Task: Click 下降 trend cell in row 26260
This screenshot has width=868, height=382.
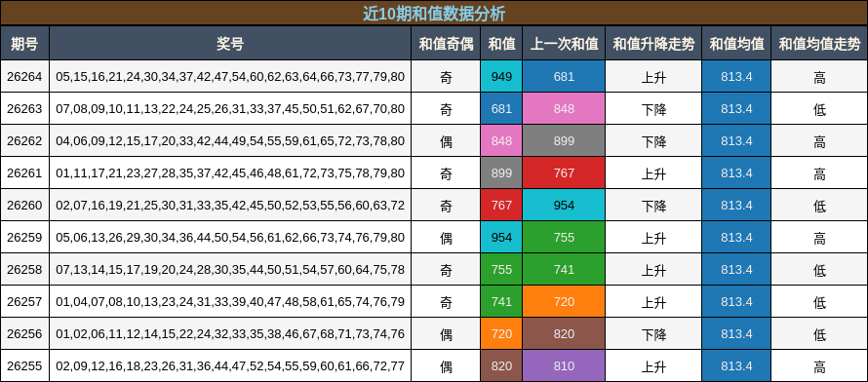Action: [653, 205]
